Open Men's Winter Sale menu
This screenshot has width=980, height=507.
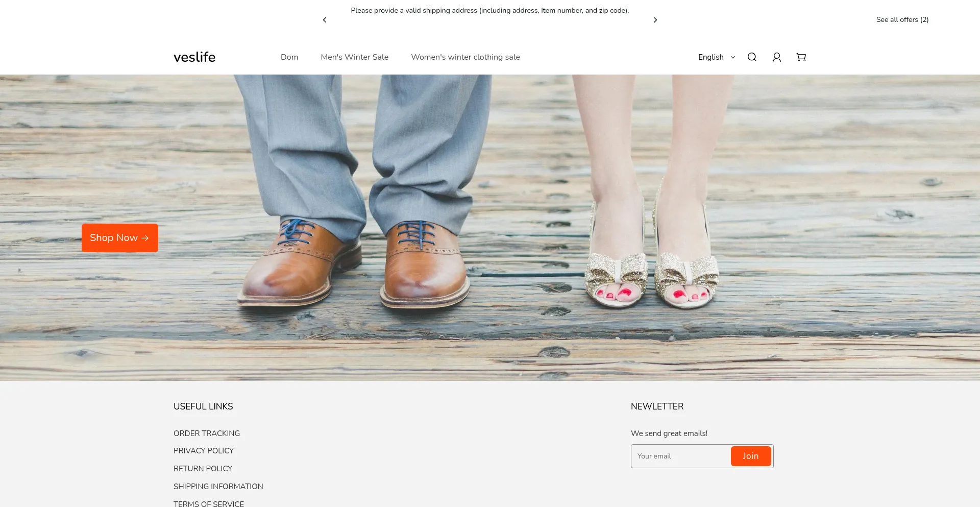[354, 57]
